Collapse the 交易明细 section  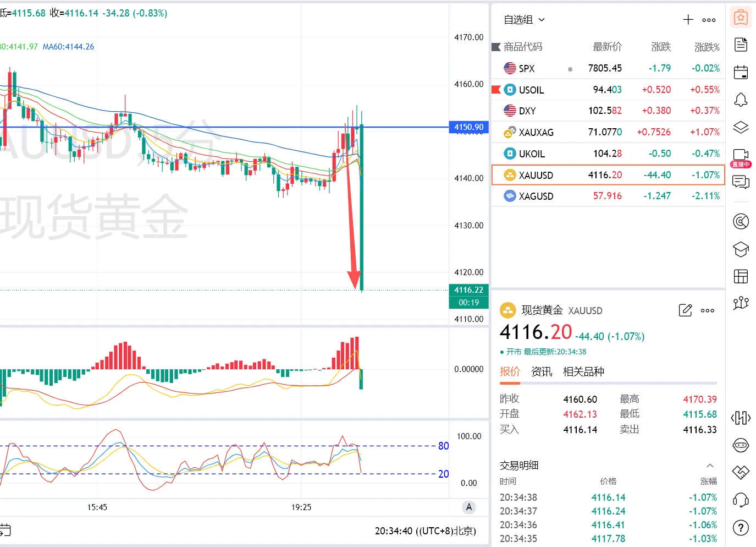click(x=710, y=466)
